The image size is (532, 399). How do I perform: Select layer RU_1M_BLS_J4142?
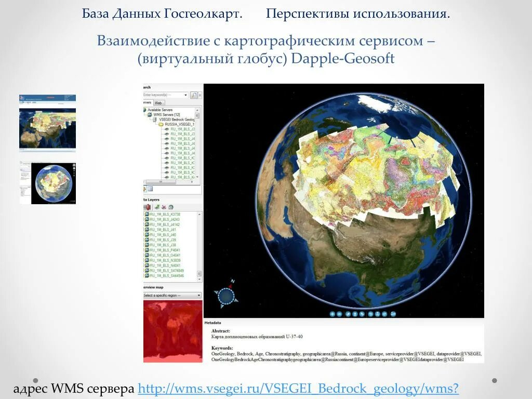point(165,224)
